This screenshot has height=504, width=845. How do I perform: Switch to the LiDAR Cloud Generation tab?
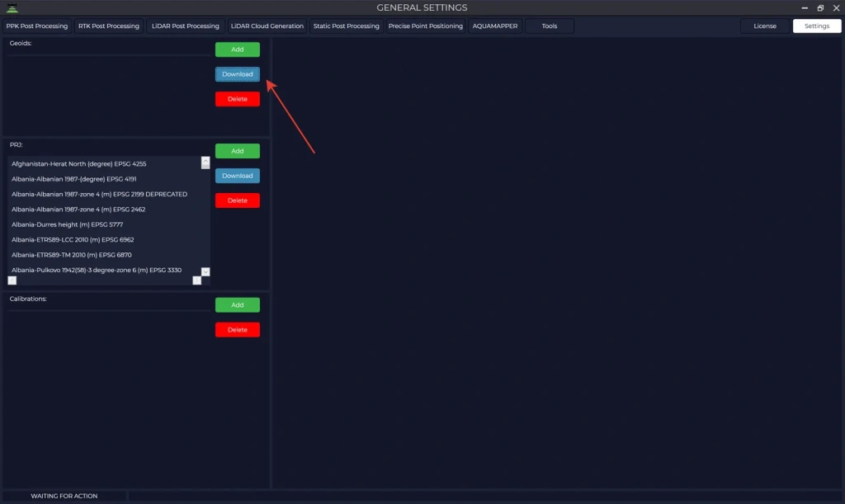267,26
